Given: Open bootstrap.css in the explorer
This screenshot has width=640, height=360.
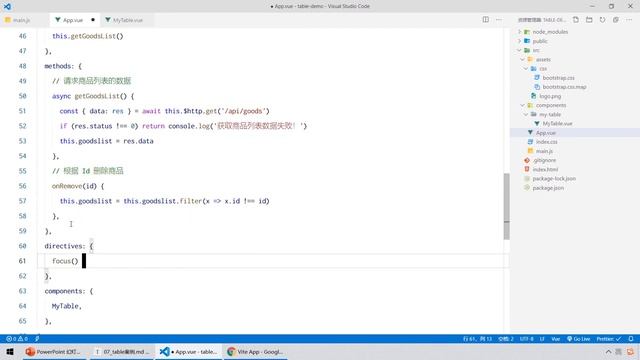Looking at the screenshot, I should point(558,78).
